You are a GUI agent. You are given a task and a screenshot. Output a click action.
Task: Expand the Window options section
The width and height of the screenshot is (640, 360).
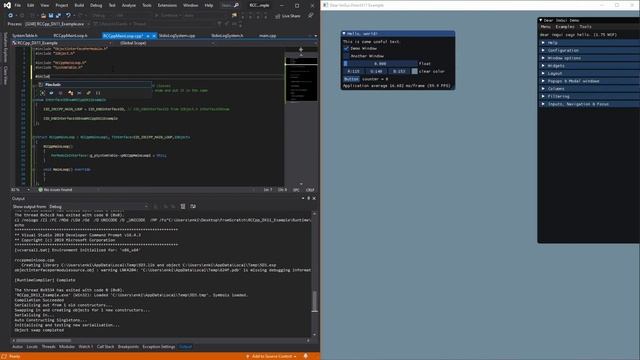589,58
